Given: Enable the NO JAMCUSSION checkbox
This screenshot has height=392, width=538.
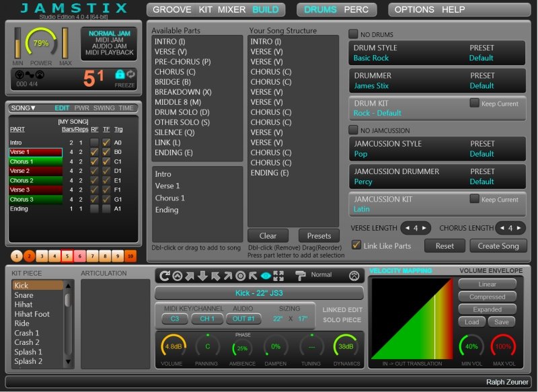Looking at the screenshot, I should coord(353,130).
